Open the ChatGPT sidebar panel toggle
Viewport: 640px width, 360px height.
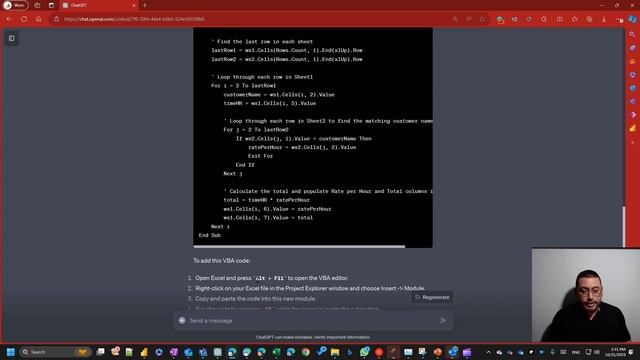point(11,38)
